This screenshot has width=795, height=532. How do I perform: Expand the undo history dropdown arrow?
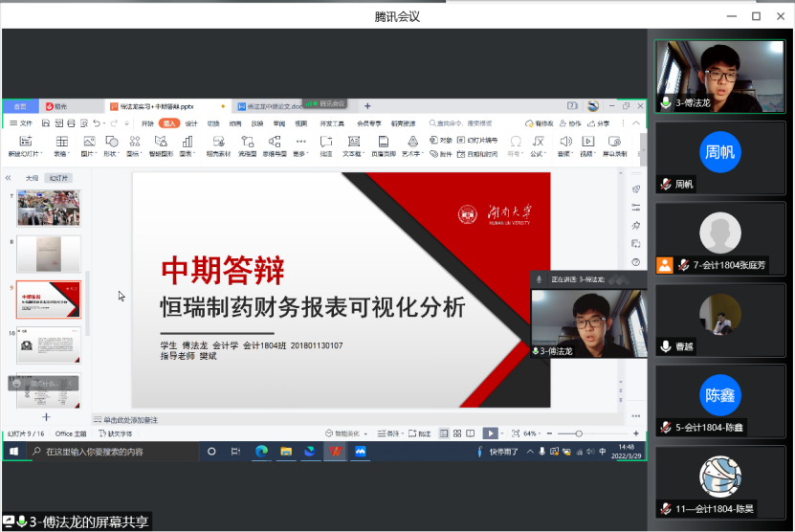pyautogui.click(x=104, y=123)
